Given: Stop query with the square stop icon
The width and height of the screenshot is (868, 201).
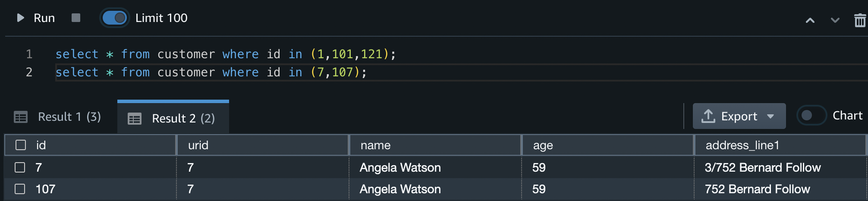Looking at the screenshot, I should (76, 18).
